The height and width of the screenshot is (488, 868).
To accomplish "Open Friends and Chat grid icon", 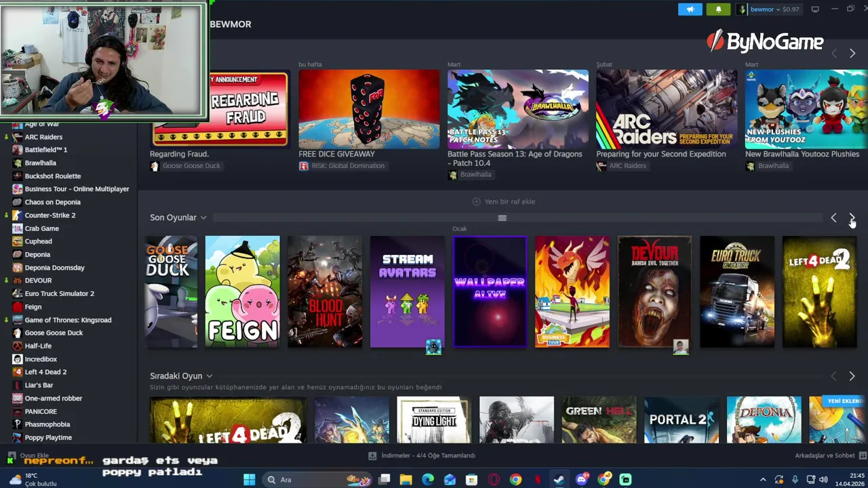I will [x=863, y=455].
